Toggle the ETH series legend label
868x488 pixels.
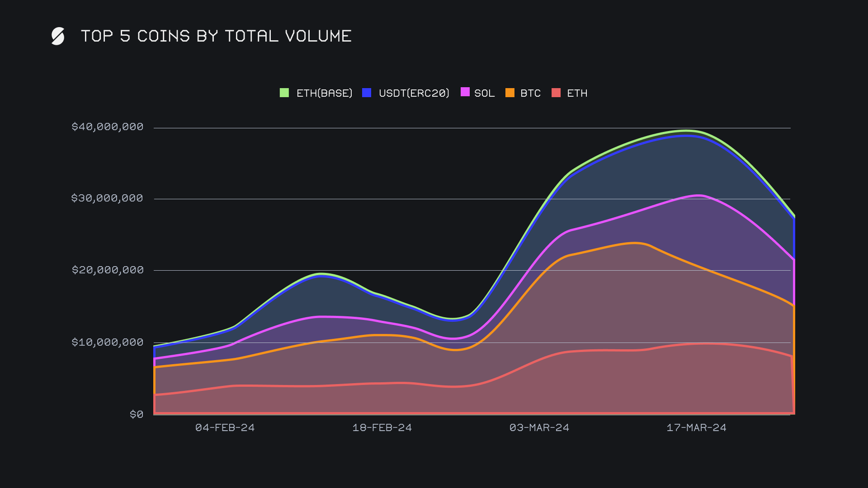577,93
